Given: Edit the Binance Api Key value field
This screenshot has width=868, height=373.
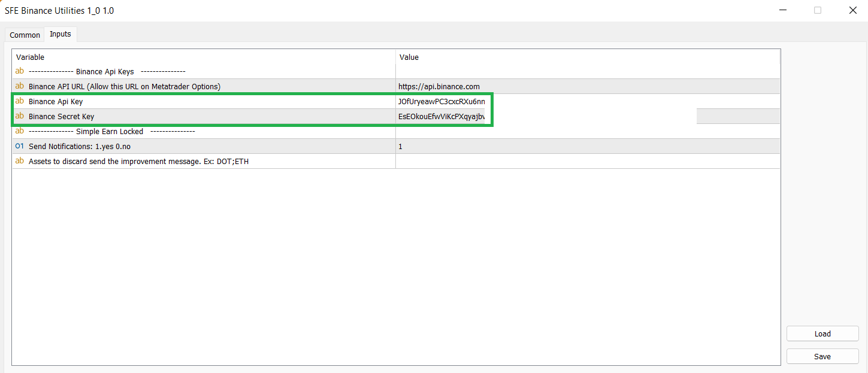Looking at the screenshot, I should tap(588, 102).
